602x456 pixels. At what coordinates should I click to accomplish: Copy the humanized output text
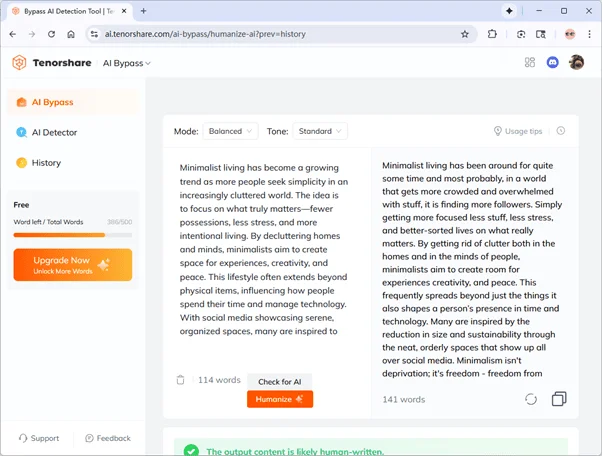(x=559, y=399)
